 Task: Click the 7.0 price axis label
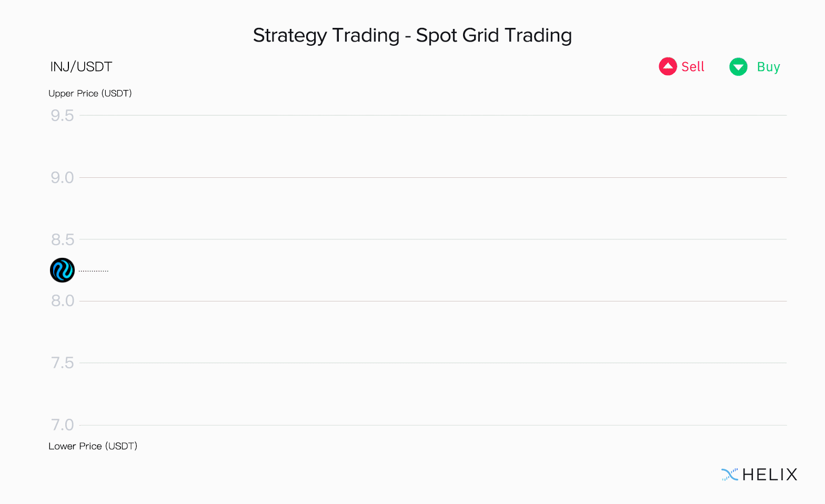63,425
